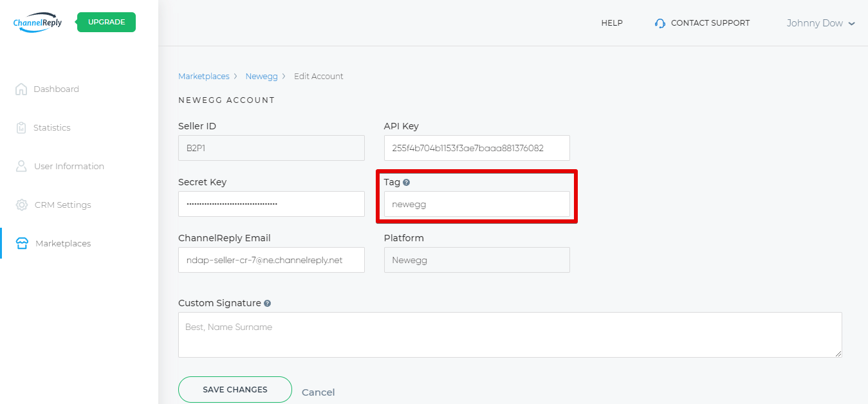
Task: Click the ChannelReply logo
Action: (38, 22)
